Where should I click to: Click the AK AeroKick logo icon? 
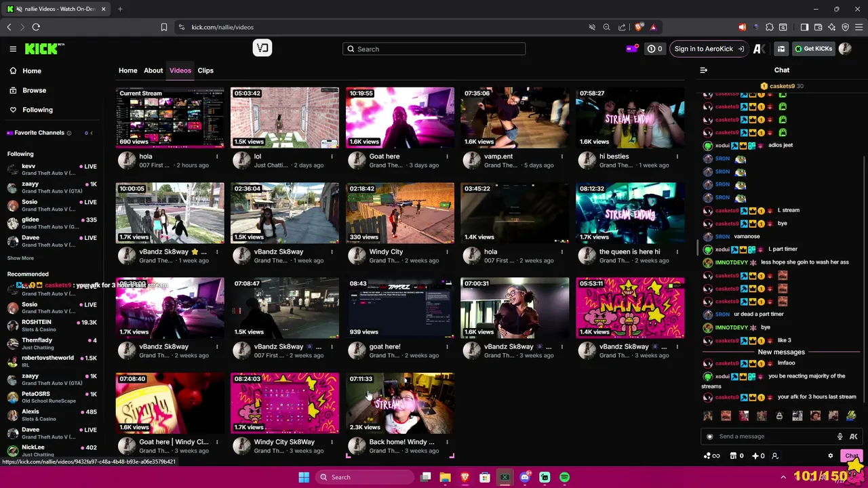click(x=759, y=49)
